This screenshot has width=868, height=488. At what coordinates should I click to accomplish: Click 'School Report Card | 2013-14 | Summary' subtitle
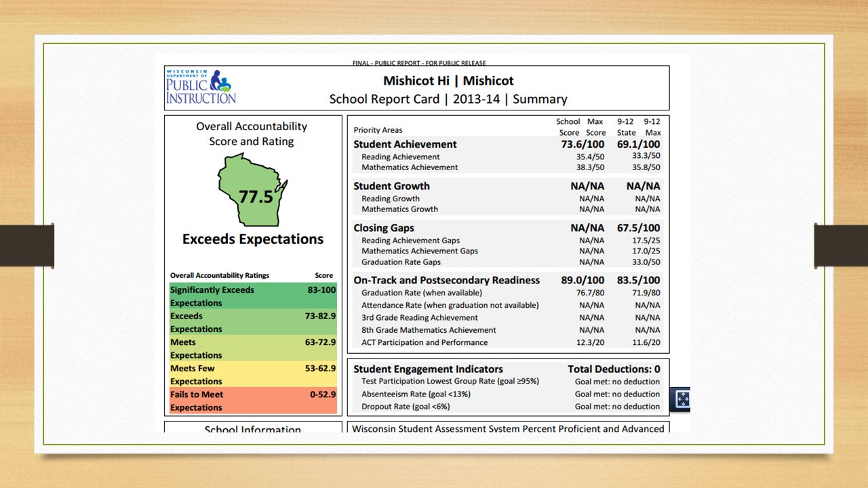(448, 99)
